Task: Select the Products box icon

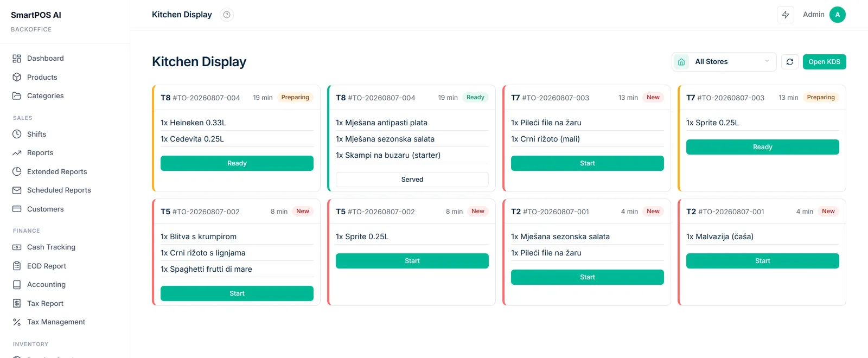Action: [x=17, y=77]
